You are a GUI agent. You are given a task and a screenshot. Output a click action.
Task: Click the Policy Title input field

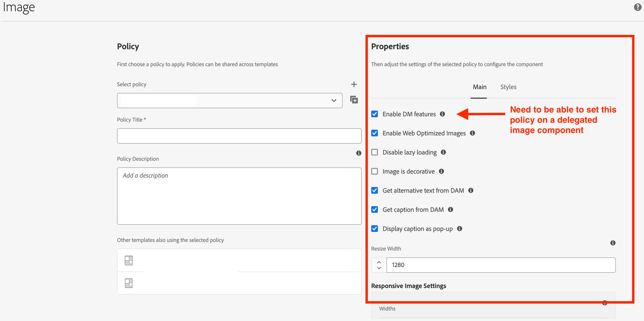pyautogui.click(x=239, y=136)
